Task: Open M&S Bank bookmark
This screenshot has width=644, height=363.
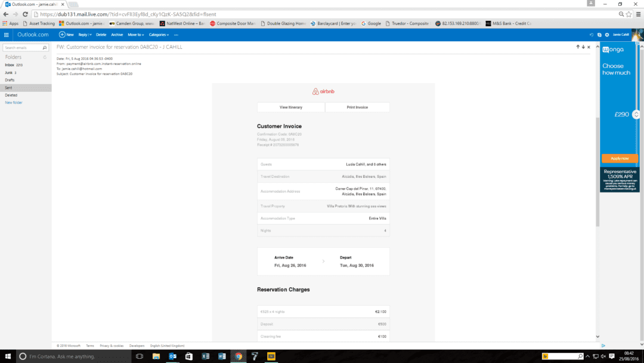Action: (509, 23)
